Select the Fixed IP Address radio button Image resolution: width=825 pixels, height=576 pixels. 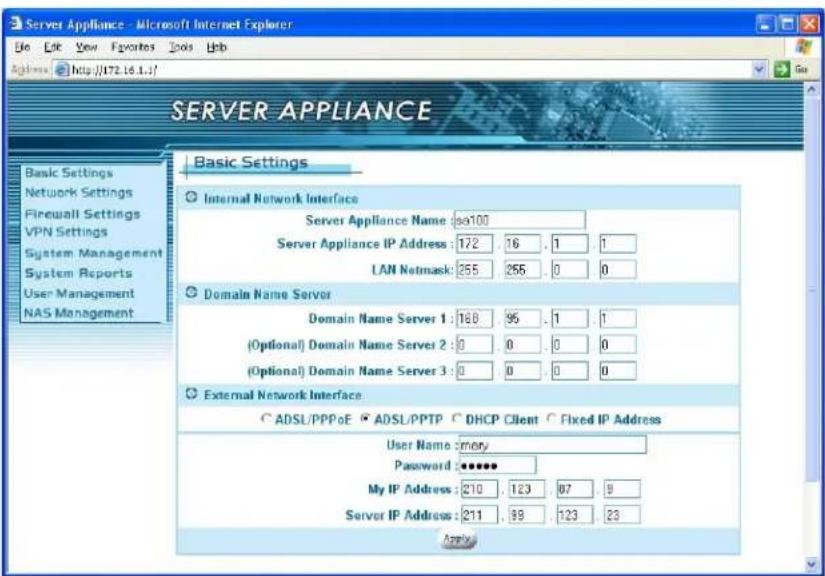tap(551, 419)
